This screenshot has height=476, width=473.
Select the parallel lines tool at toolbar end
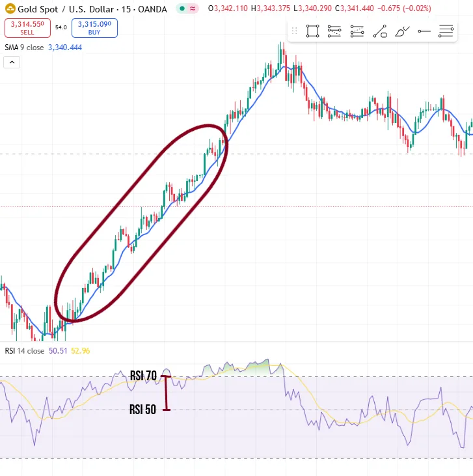446,31
